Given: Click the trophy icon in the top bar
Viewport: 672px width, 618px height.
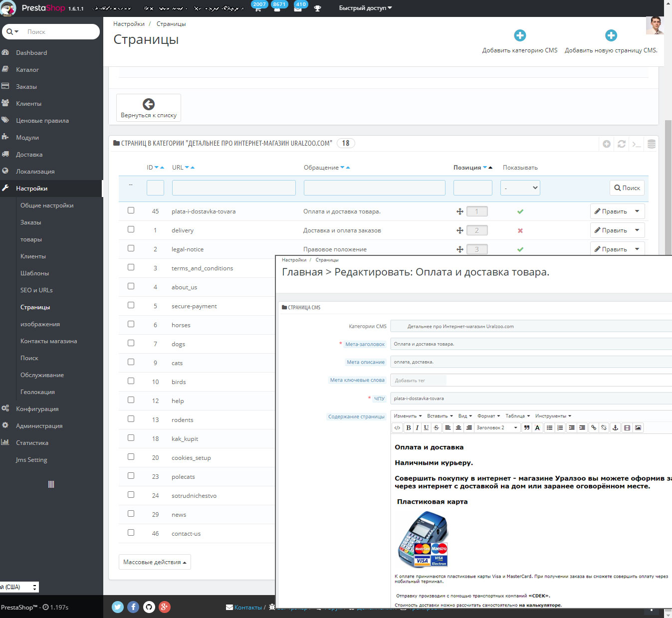Looking at the screenshot, I should coord(317,8).
